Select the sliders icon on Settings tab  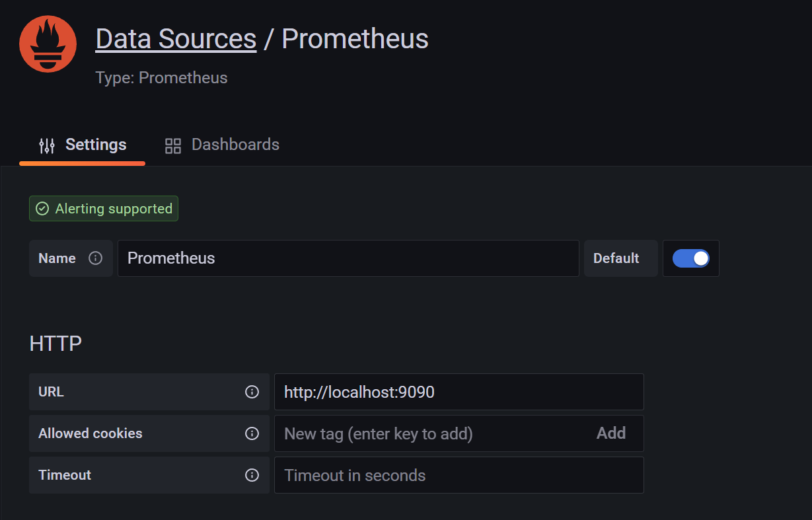click(x=46, y=145)
